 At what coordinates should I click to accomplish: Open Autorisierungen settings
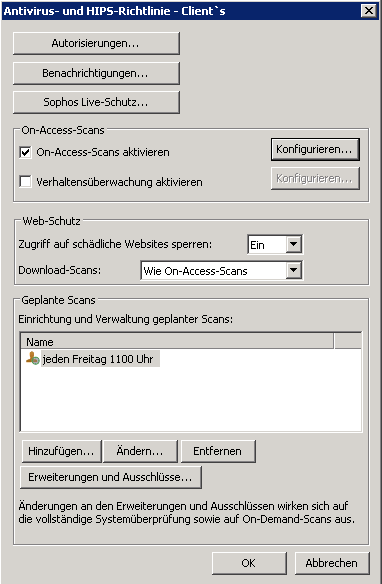96,44
